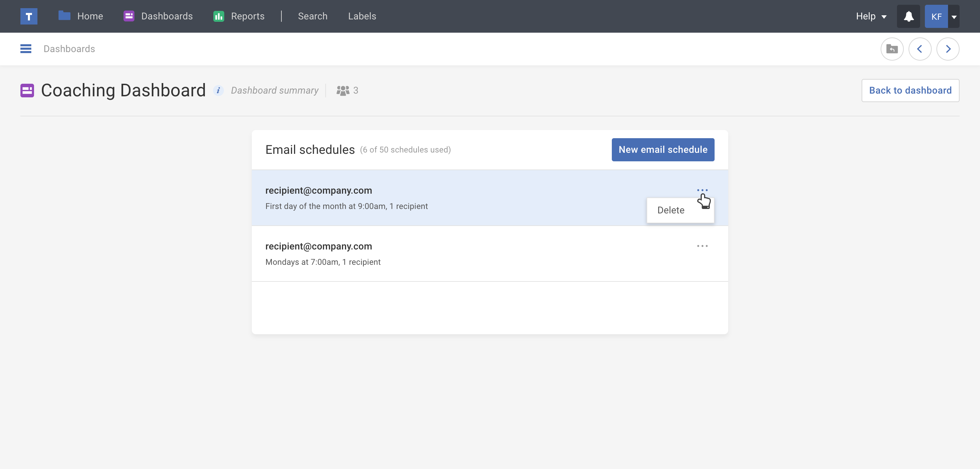Close the first schedule's three-dot menu
Viewport: 980px width, 469px height.
click(702, 190)
